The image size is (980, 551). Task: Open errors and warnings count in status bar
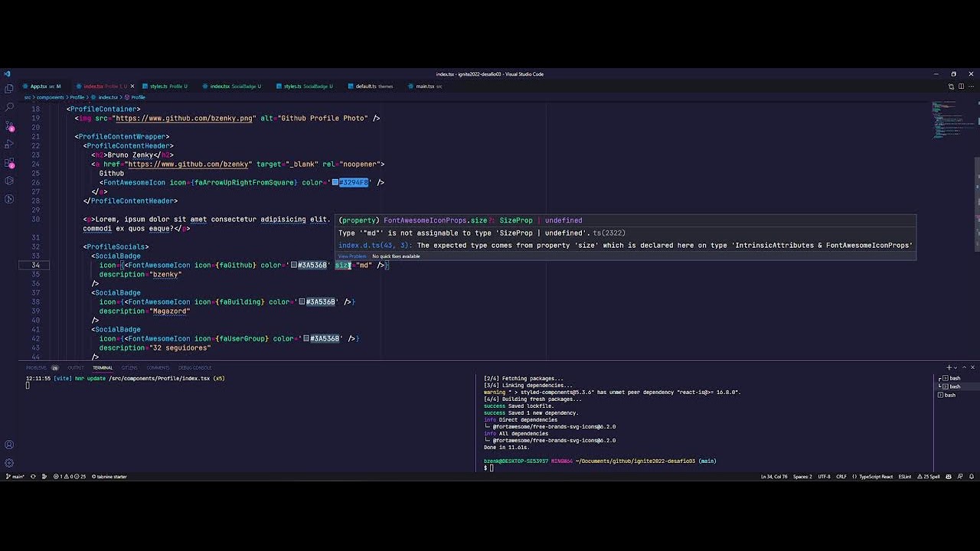pos(69,477)
